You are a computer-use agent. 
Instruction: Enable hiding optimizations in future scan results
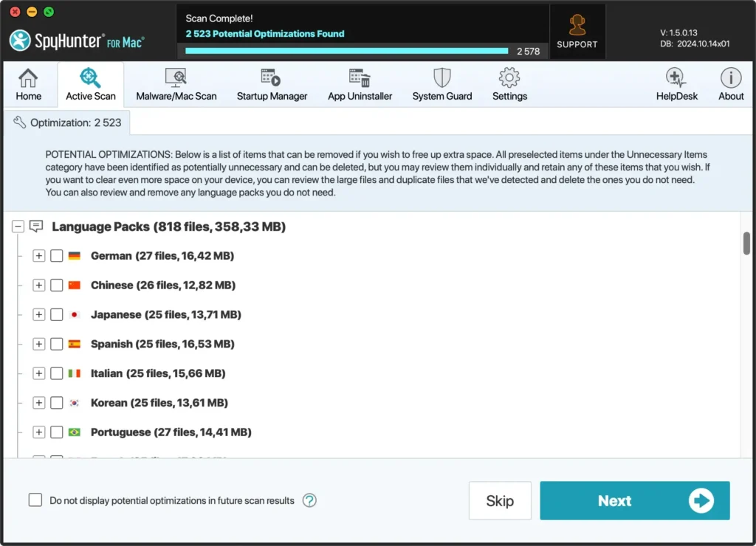point(35,500)
